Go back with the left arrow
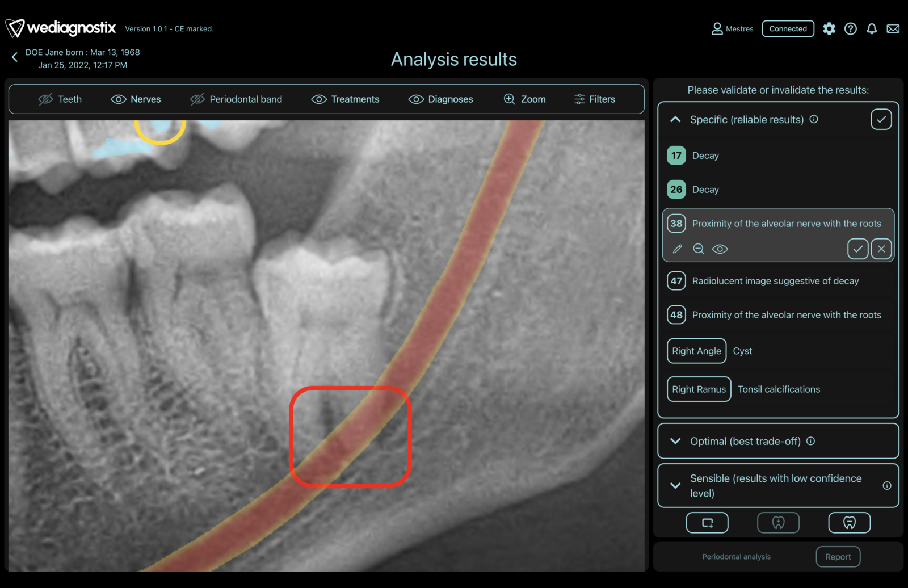Screen dimensions: 908x588 15,57
